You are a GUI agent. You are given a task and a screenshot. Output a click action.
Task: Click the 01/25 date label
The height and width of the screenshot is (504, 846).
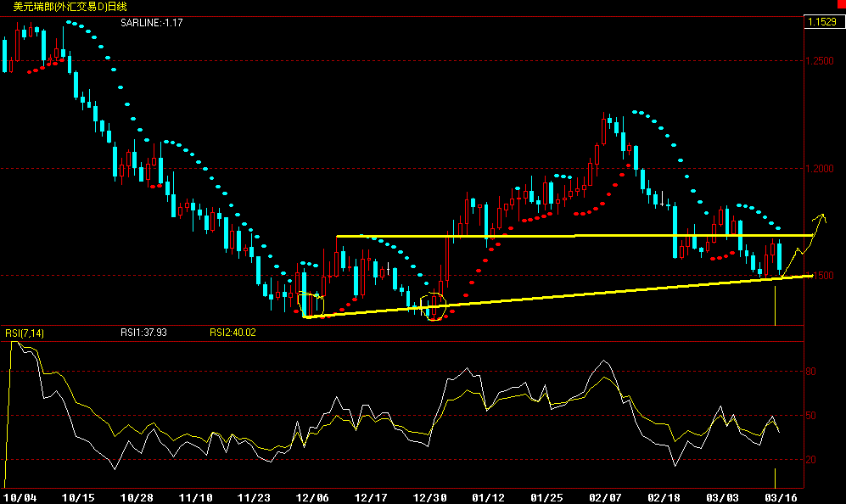546,497
